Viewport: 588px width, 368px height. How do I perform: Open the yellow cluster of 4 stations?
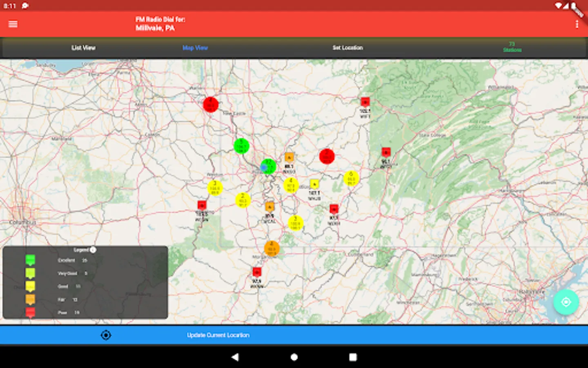pyautogui.click(x=291, y=185)
